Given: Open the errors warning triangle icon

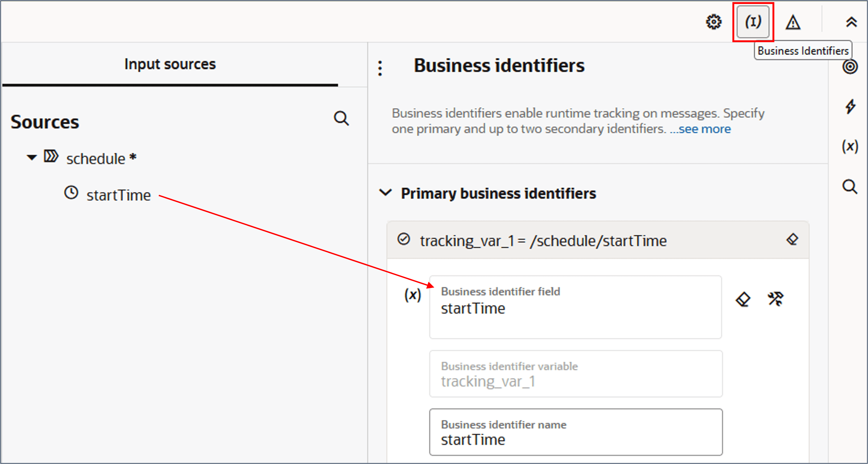Looking at the screenshot, I should tap(793, 23).
